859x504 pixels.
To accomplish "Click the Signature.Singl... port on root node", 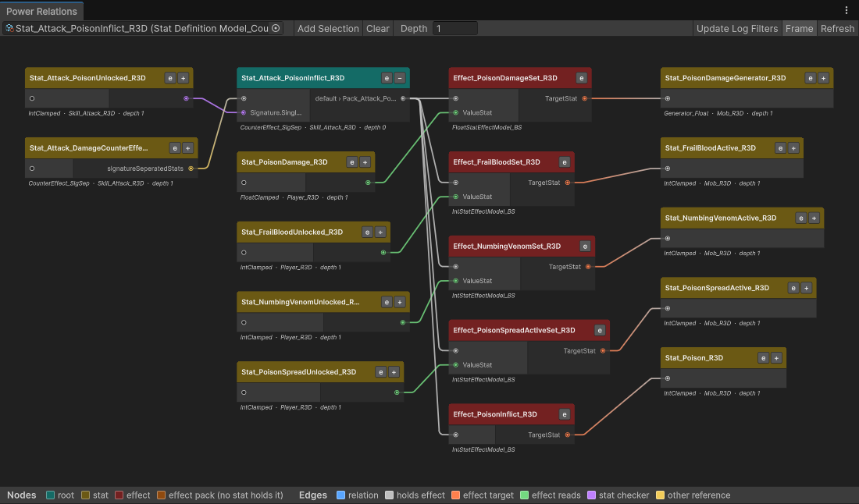I will pos(244,112).
